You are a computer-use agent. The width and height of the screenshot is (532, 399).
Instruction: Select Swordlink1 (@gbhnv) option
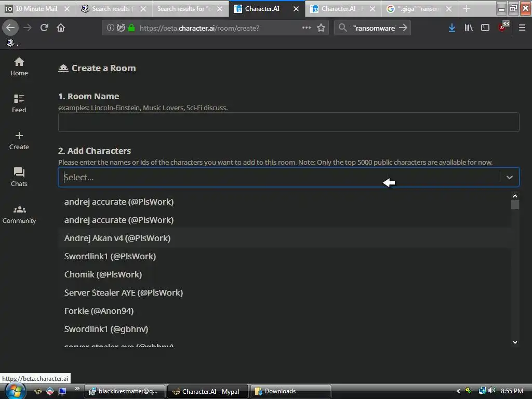click(284, 329)
